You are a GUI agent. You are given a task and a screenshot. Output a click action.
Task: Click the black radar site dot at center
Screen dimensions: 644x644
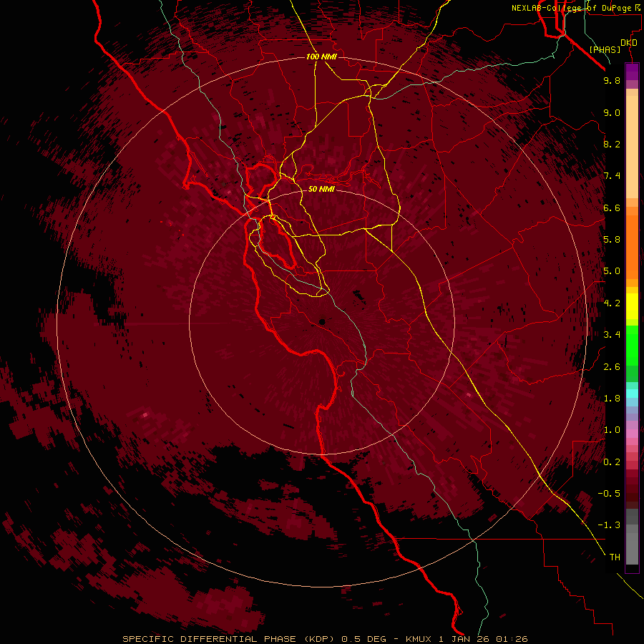click(322, 322)
